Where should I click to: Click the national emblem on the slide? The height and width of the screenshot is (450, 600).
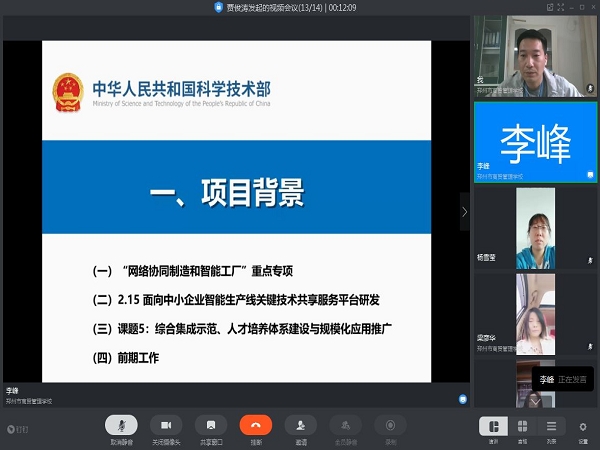click(68, 92)
